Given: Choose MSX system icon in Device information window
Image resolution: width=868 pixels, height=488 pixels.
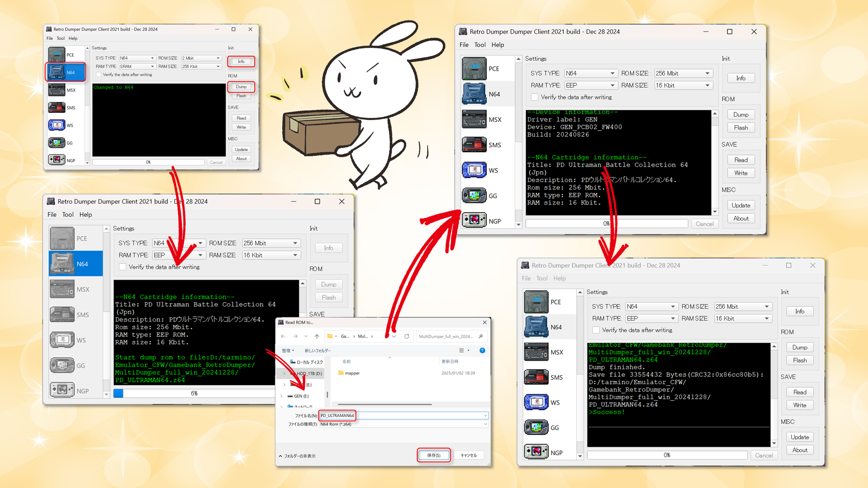Looking at the screenshot, I should coord(474,119).
